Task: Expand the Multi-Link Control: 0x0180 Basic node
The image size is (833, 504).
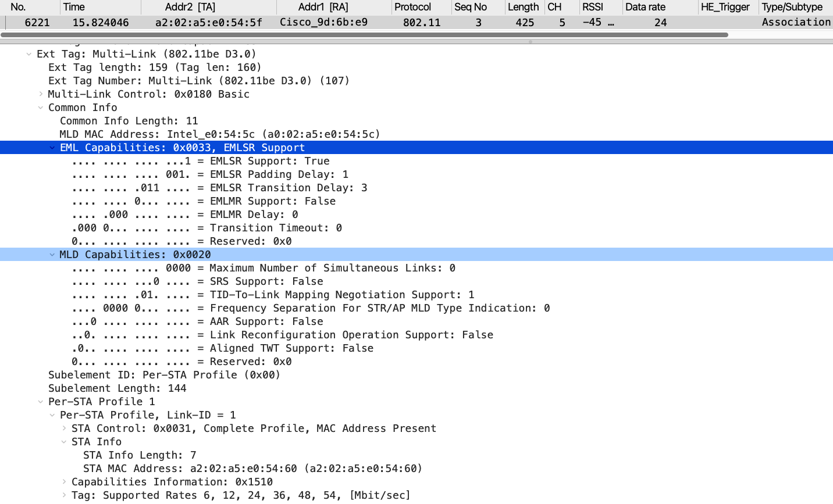Action: point(41,94)
